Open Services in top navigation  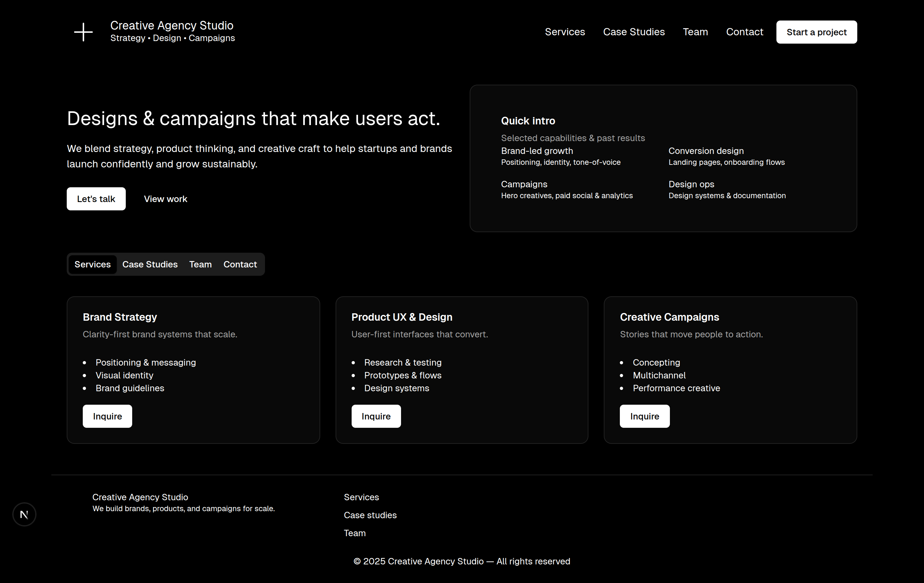tap(565, 32)
